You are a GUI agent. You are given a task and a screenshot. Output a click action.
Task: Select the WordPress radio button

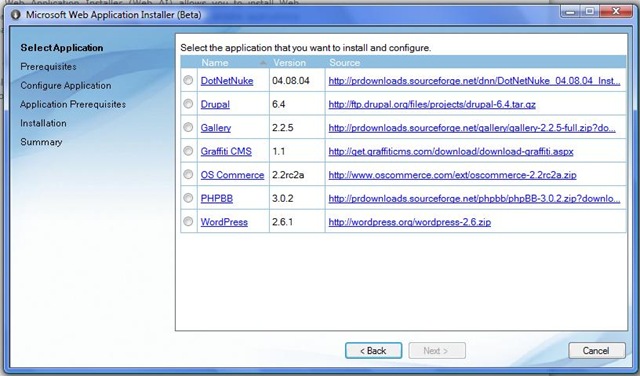click(188, 221)
